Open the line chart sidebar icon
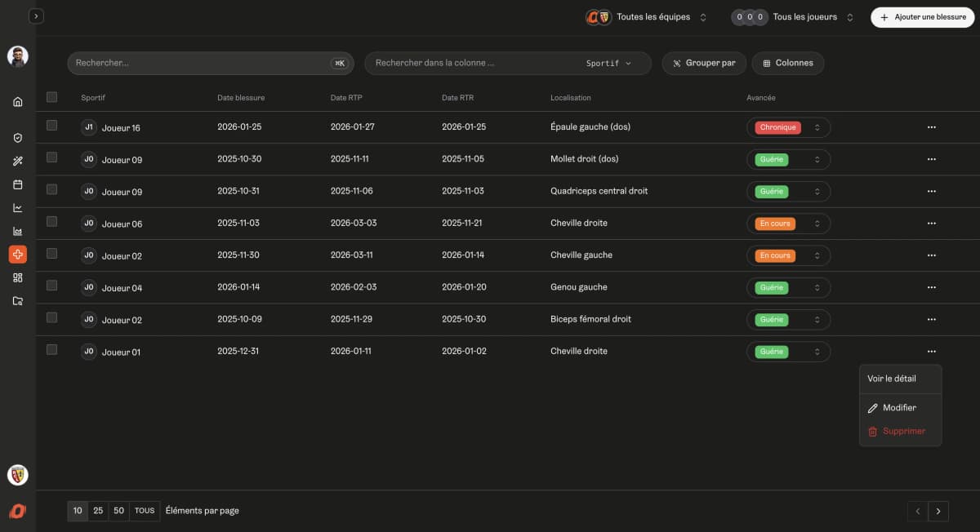 [18, 208]
